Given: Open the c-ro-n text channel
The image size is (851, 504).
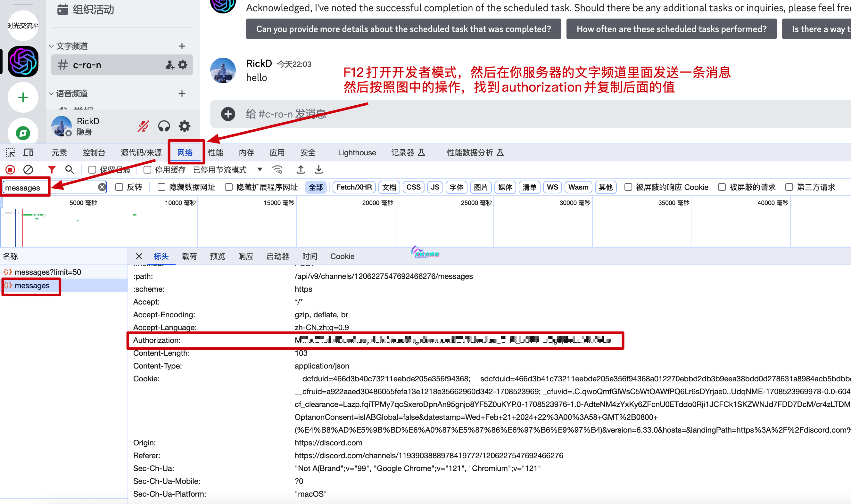Looking at the screenshot, I should coord(122,65).
